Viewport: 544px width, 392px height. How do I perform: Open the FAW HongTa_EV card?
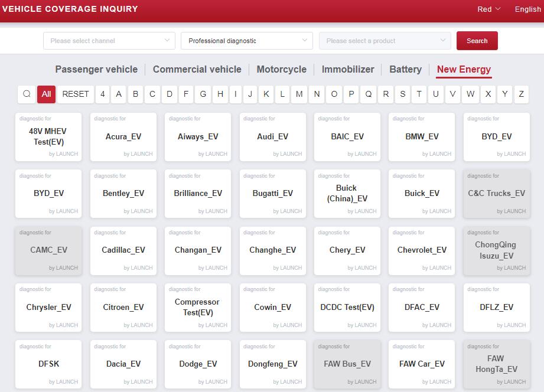(x=497, y=364)
